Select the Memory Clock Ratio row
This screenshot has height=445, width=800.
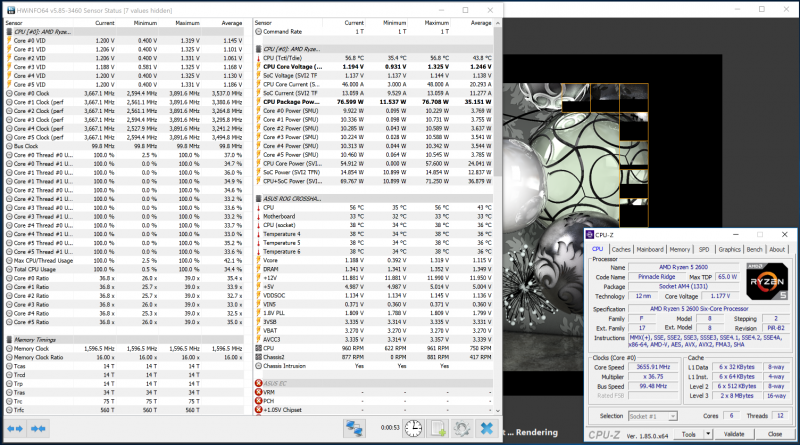(x=124, y=357)
